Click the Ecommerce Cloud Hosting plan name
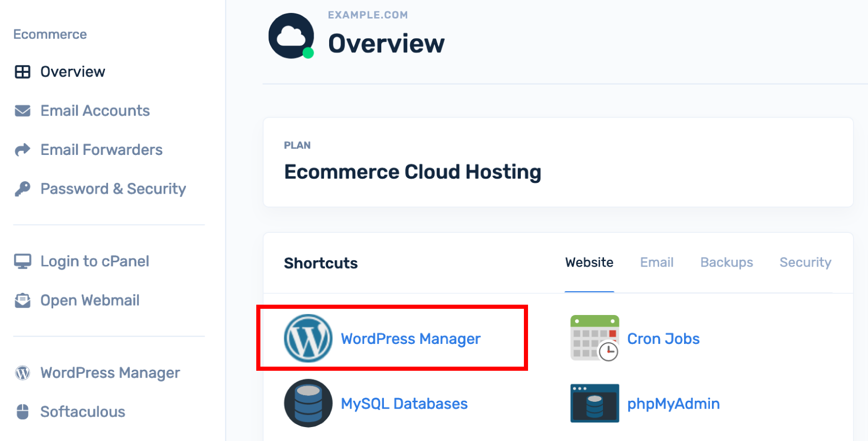The image size is (868, 441). coord(413,172)
